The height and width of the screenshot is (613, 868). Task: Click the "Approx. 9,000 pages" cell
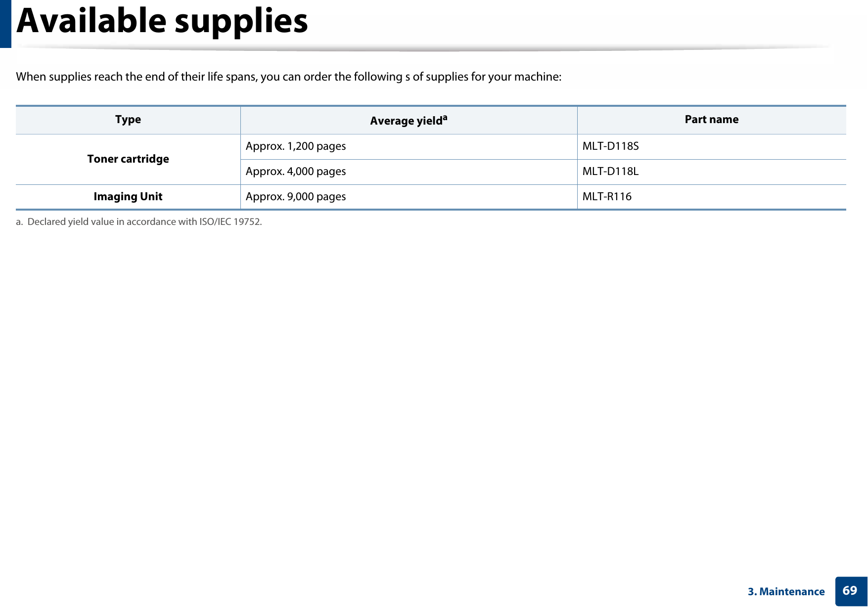[296, 197]
